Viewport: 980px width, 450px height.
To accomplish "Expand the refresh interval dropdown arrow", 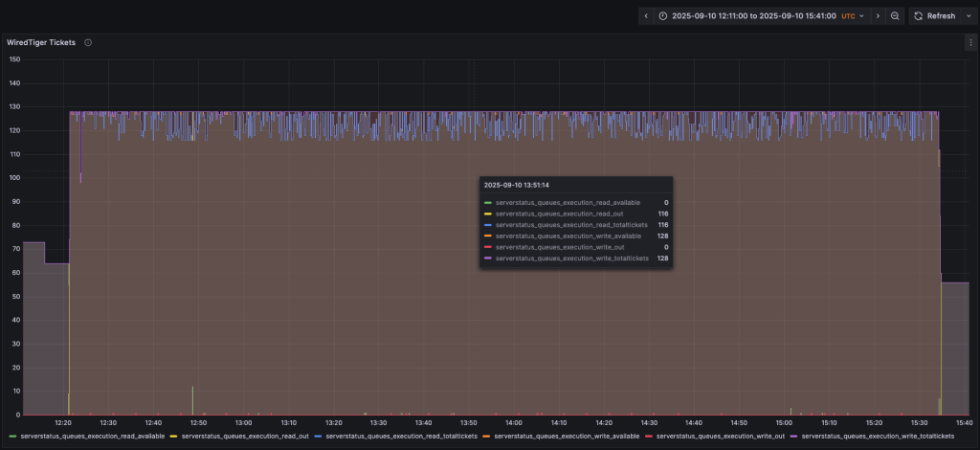I will click(x=967, y=16).
